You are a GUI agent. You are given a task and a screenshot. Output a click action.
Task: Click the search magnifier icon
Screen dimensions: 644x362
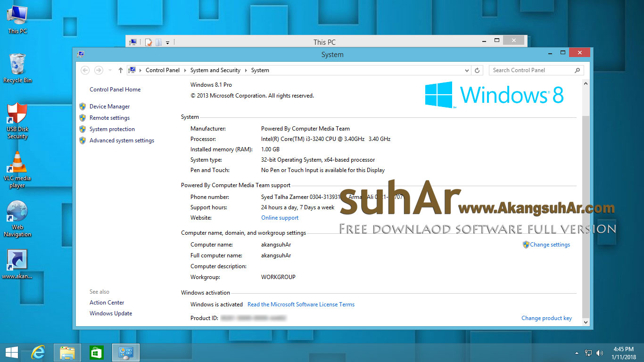[578, 70]
